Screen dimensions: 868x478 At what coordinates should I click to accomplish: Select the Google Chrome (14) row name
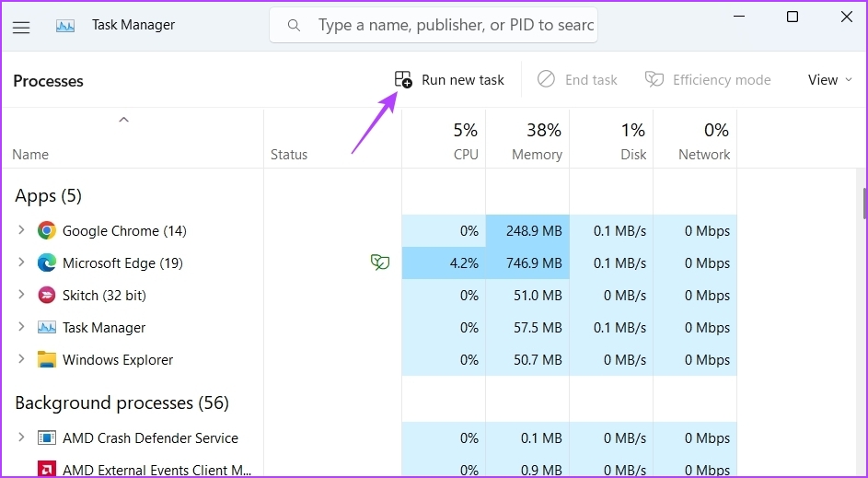click(124, 231)
